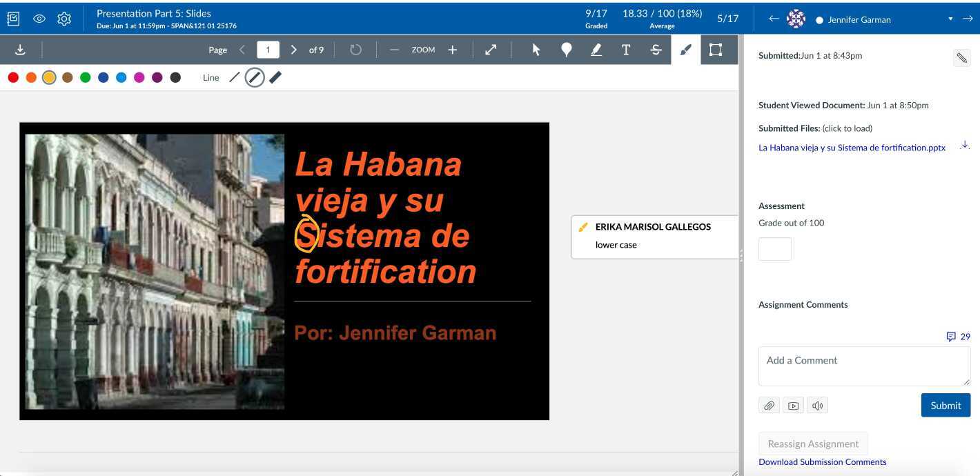Screen dimensions: 980x476
Task: Select the highlight annotation tool
Action: tap(596, 50)
